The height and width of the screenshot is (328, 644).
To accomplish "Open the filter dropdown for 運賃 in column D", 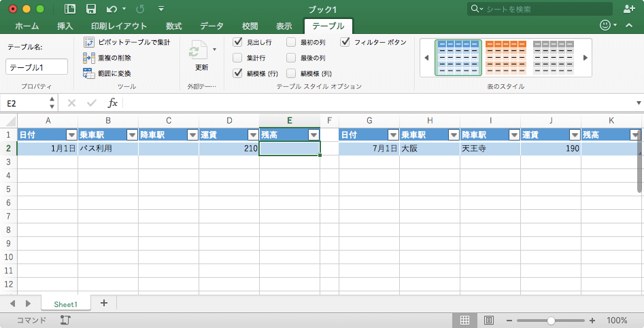I will (x=254, y=135).
